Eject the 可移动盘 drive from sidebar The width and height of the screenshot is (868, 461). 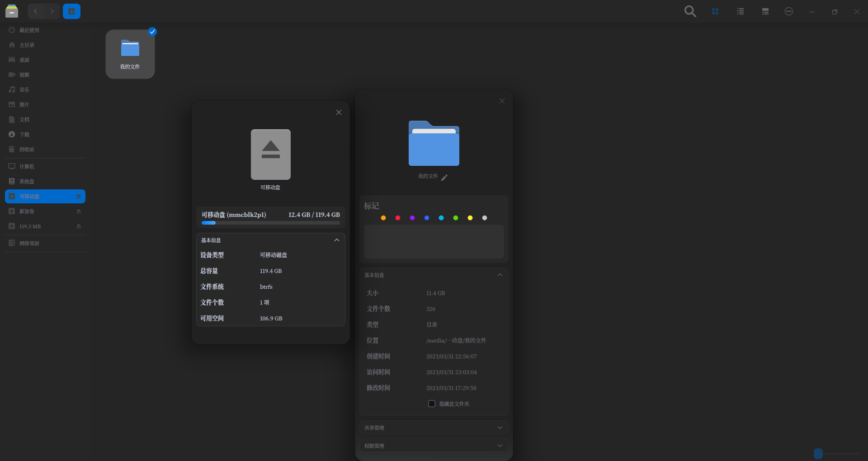point(78,196)
